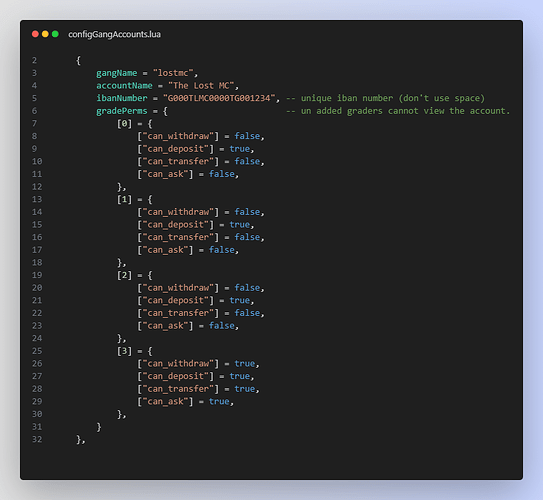Click can_transfer key on line 10
Image resolution: width=543 pixels, height=500 pixels.
pyautogui.click(x=178, y=161)
